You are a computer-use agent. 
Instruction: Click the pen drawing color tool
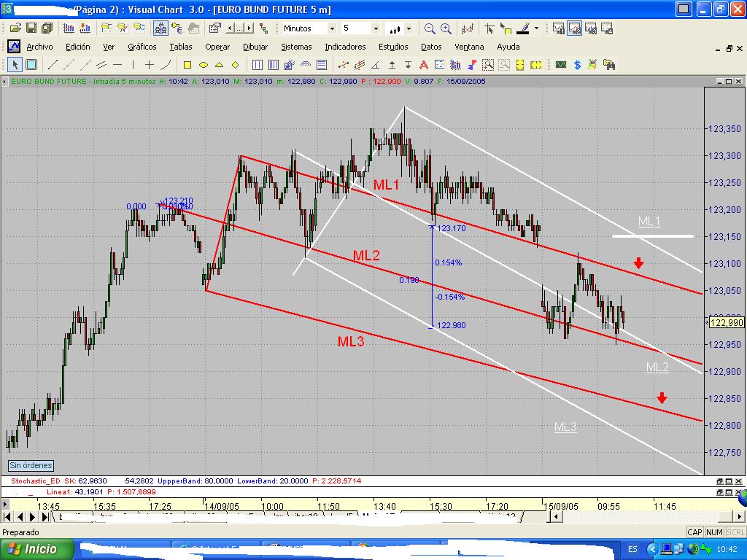pyautogui.click(x=524, y=28)
